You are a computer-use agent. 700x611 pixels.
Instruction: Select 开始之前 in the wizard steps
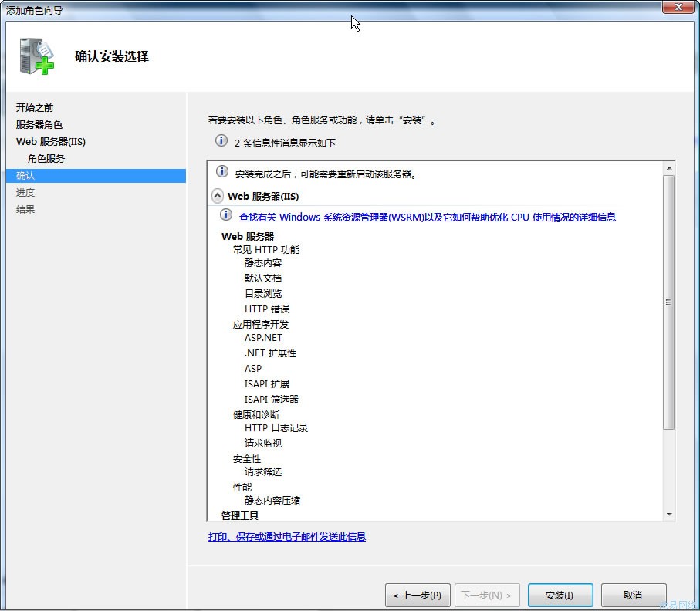pos(35,107)
